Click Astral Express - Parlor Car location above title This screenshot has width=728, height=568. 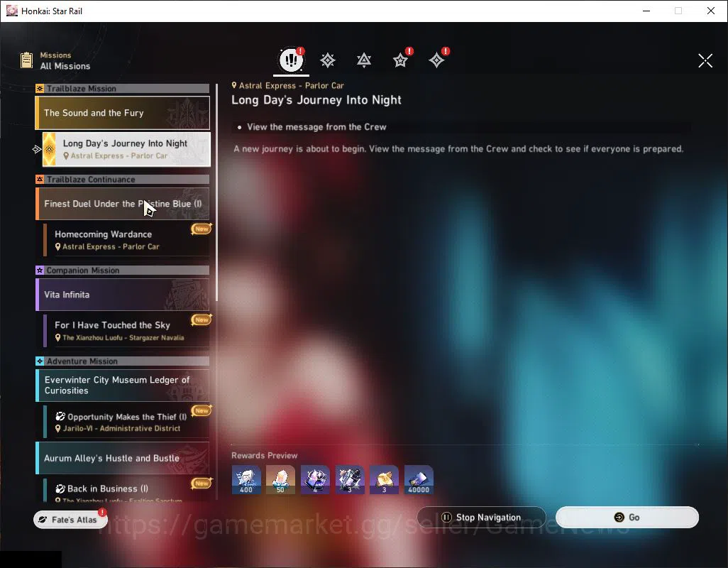pyautogui.click(x=288, y=85)
